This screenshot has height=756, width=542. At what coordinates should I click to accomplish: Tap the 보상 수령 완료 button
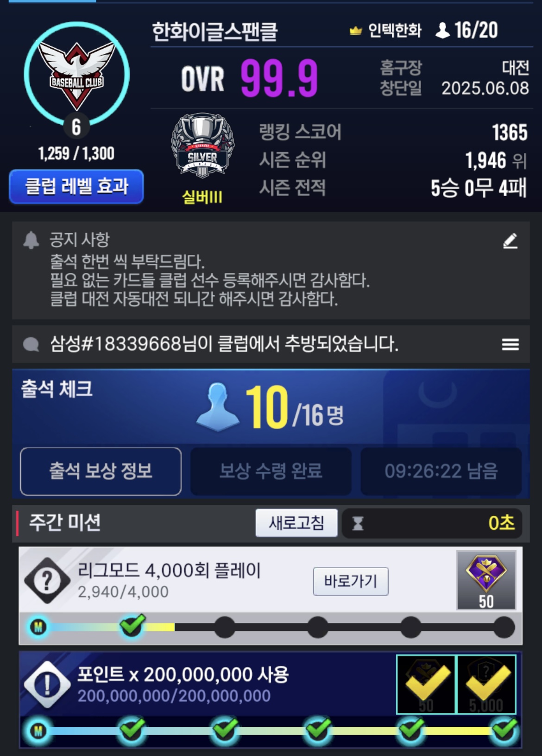click(271, 471)
